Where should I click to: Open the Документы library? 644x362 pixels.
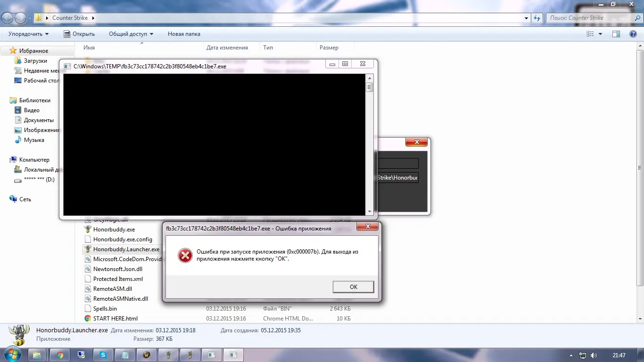coord(39,120)
